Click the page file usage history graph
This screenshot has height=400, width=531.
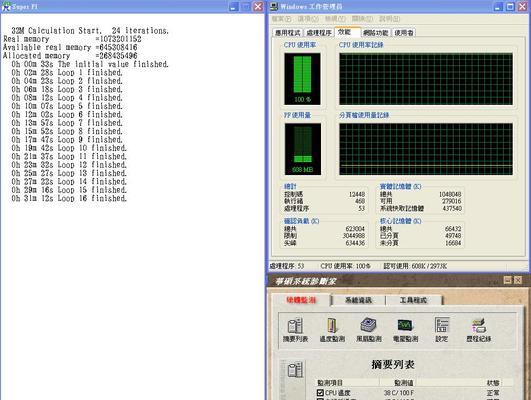tap(426, 149)
